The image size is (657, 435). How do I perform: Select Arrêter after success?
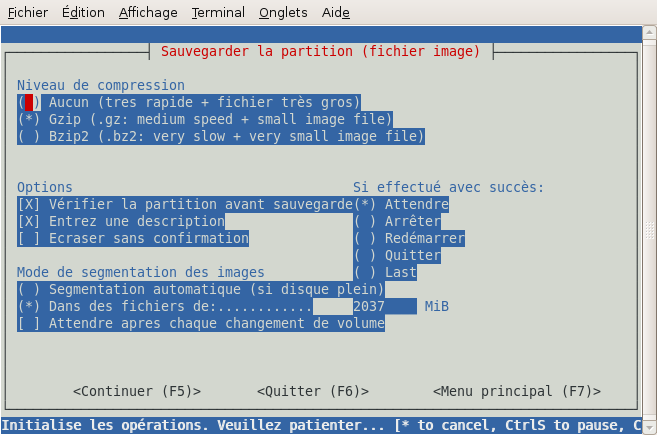(397, 221)
